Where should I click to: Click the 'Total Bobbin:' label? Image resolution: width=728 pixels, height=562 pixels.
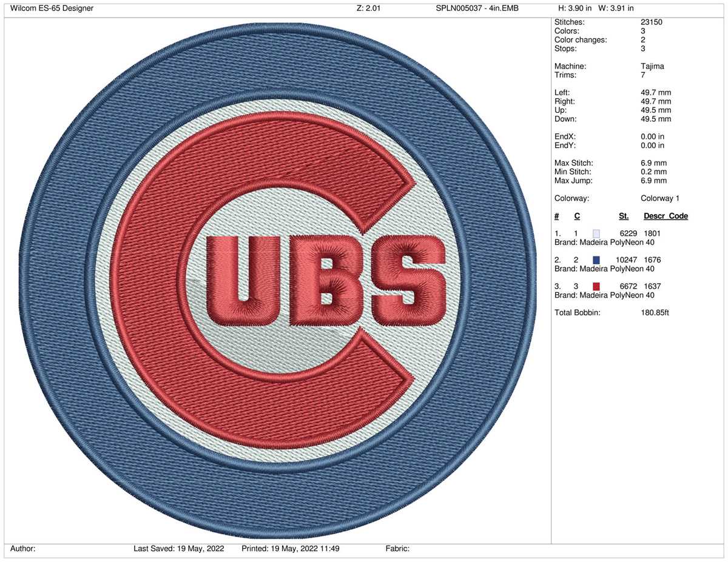[x=577, y=313]
